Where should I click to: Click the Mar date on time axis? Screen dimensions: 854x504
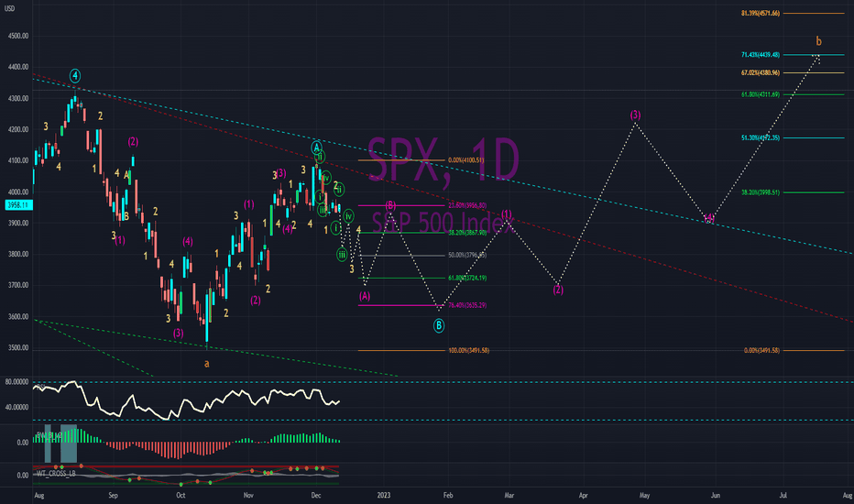[x=509, y=495]
